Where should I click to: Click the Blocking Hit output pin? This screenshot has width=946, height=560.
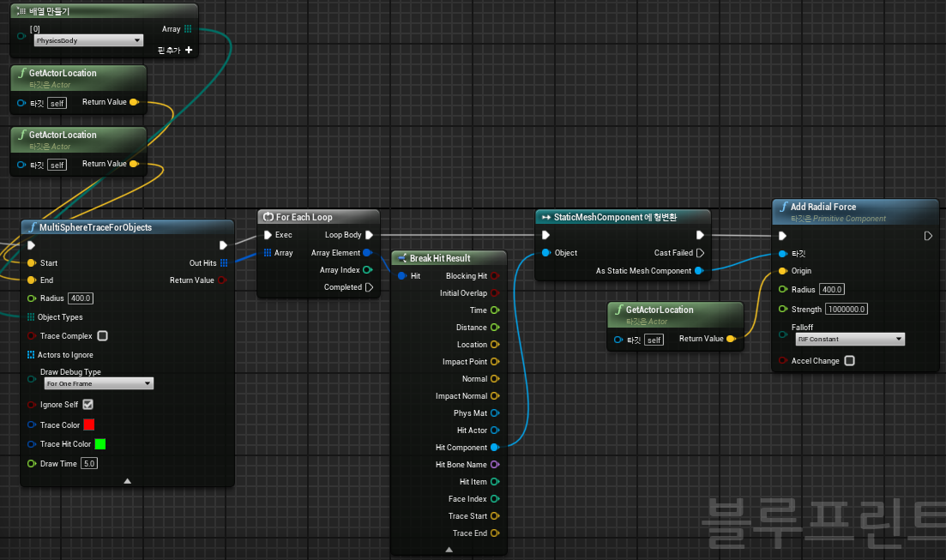point(495,276)
